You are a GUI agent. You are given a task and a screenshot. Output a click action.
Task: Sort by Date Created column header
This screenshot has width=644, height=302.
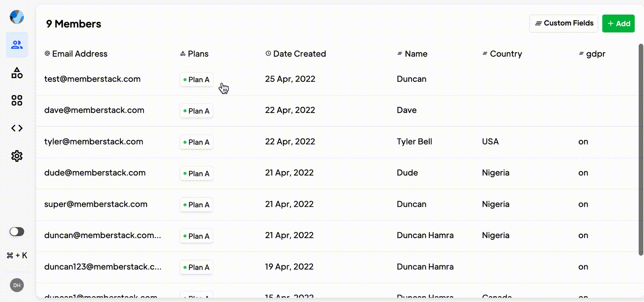[x=296, y=54]
